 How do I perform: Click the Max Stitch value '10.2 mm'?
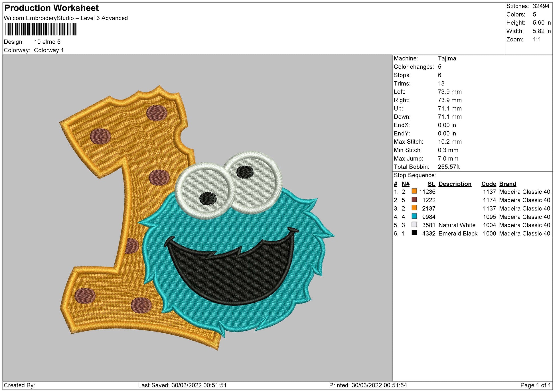(x=450, y=142)
